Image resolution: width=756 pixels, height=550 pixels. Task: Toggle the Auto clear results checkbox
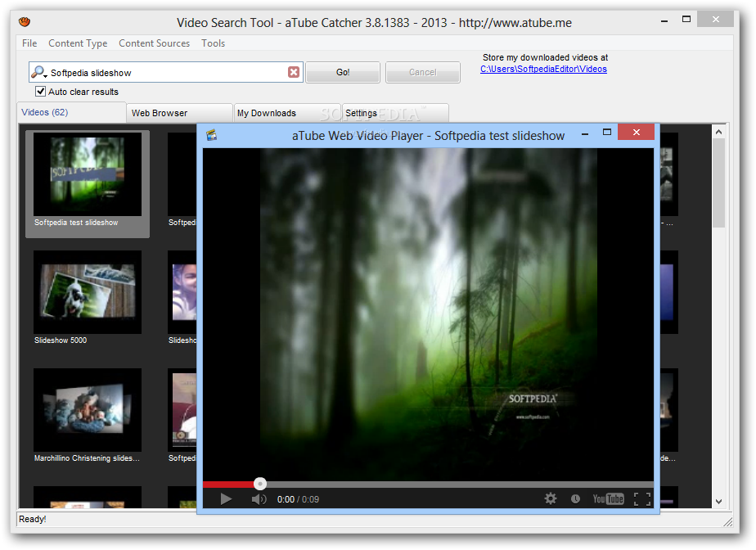point(41,91)
